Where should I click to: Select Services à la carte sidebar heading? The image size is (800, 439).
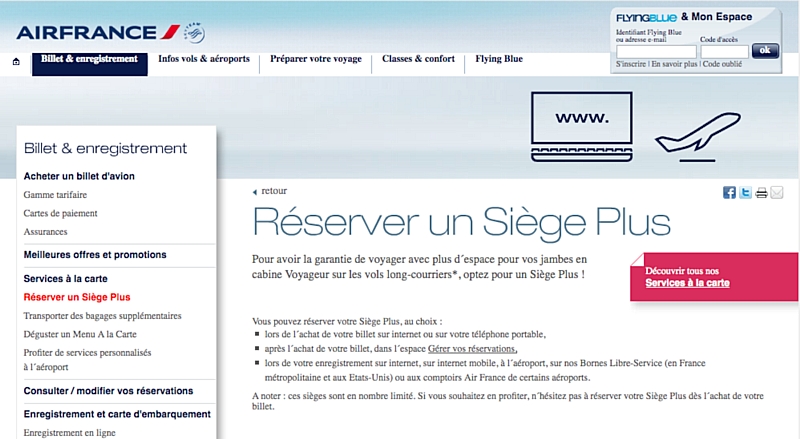click(x=65, y=279)
